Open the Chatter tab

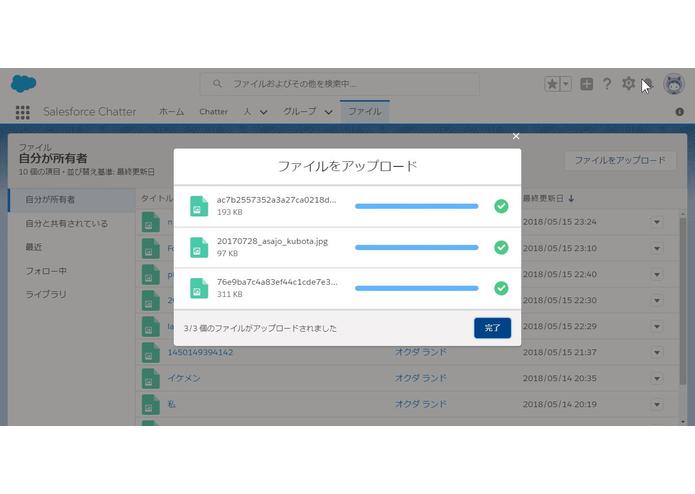click(x=214, y=112)
